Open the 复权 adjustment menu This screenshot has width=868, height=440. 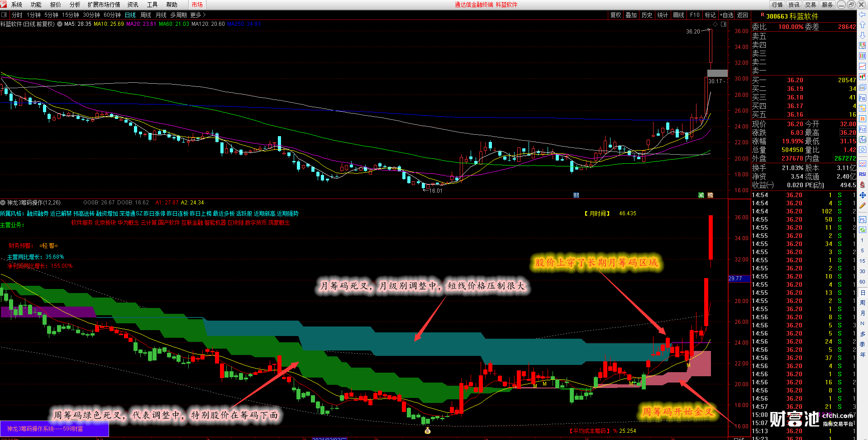point(615,15)
